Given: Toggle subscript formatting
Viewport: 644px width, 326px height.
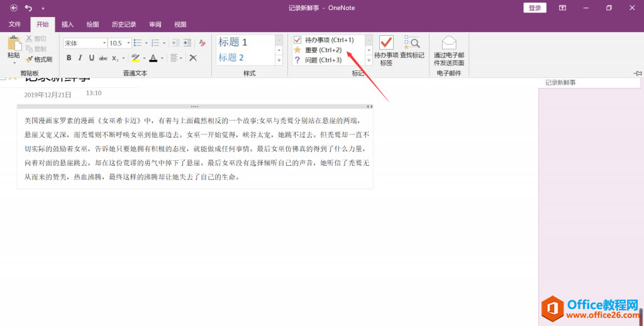Looking at the screenshot, I should (x=115, y=58).
